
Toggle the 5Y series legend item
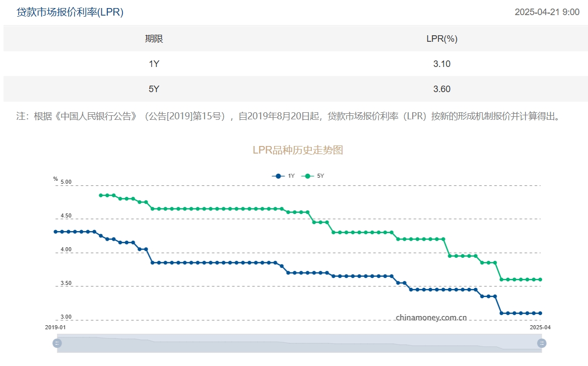[312, 176]
